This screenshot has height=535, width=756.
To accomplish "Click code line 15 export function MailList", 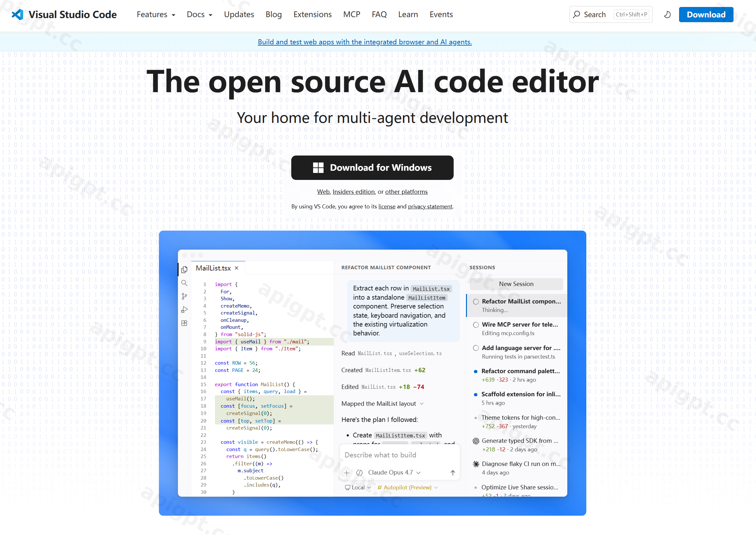I will click(x=255, y=385).
